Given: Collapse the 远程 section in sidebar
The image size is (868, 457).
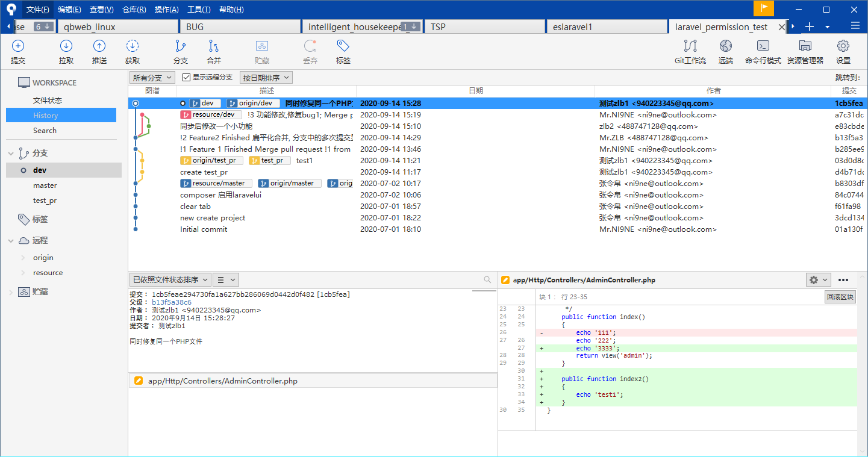Looking at the screenshot, I should pos(11,241).
